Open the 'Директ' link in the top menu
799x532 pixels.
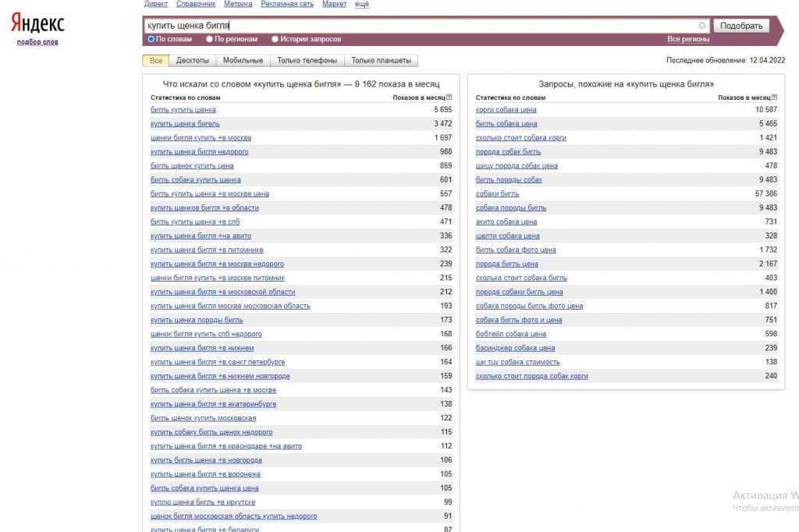tap(156, 4)
